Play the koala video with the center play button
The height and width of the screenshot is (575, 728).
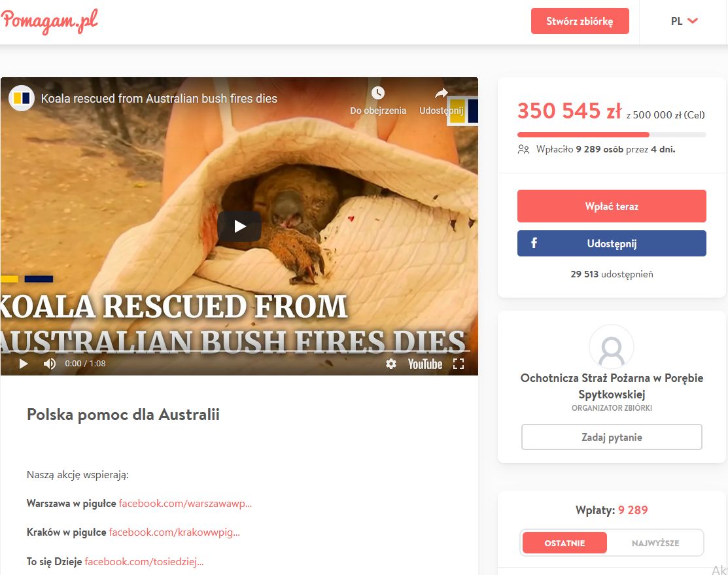point(239,226)
